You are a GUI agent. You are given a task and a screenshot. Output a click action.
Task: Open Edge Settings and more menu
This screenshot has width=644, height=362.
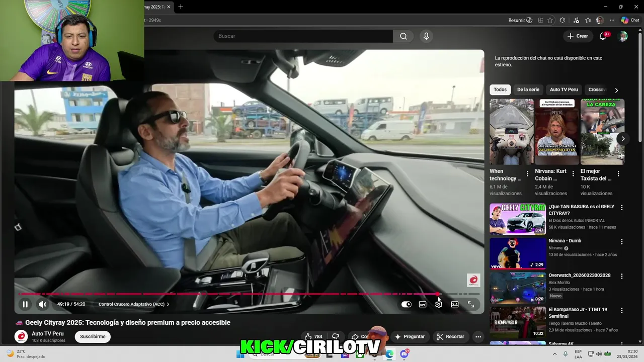612,20
